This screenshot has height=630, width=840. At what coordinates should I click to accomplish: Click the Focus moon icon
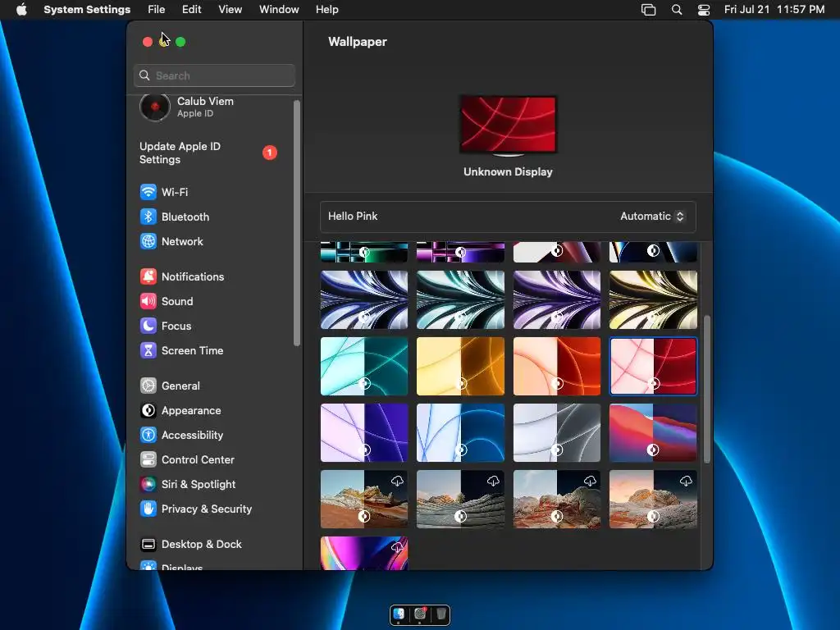point(148,326)
